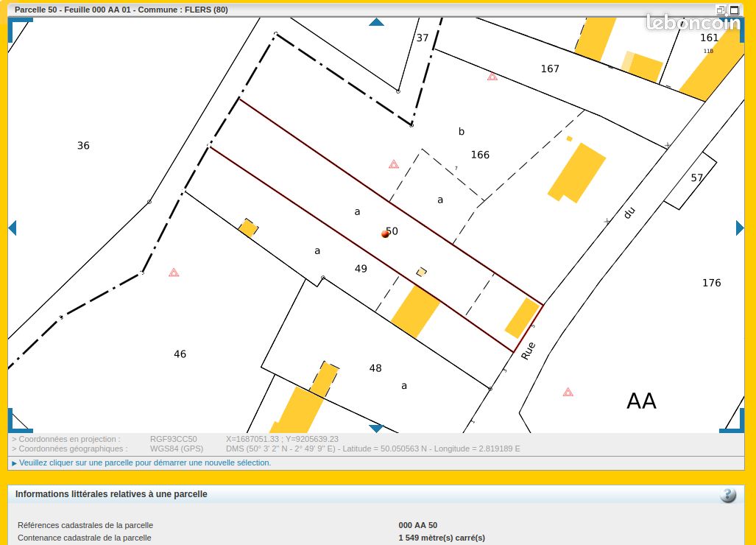Click the large AA section label
This screenshot has height=545, width=756.
641,401
